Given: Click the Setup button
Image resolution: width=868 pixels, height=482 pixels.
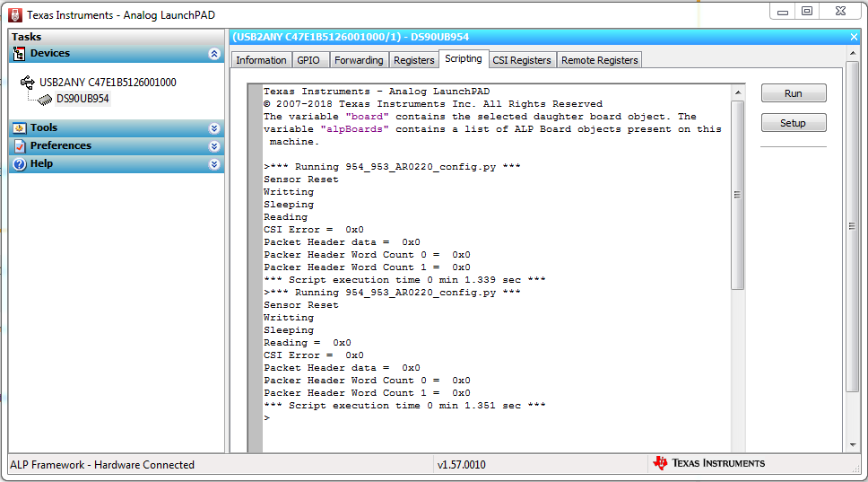Looking at the screenshot, I should [794, 122].
